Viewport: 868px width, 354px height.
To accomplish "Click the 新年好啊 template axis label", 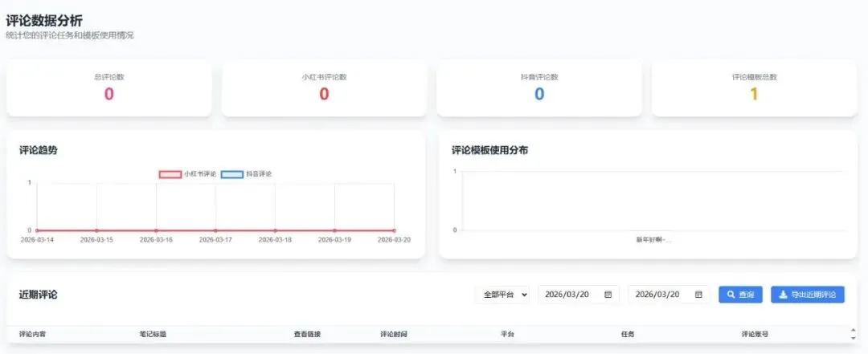I will pos(653,240).
